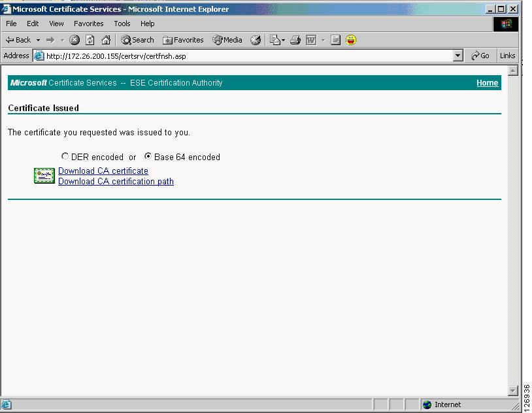Click 'The certificate you requested was issued' text
The width and height of the screenshot is (532, 413).
[x=99, y=133]
